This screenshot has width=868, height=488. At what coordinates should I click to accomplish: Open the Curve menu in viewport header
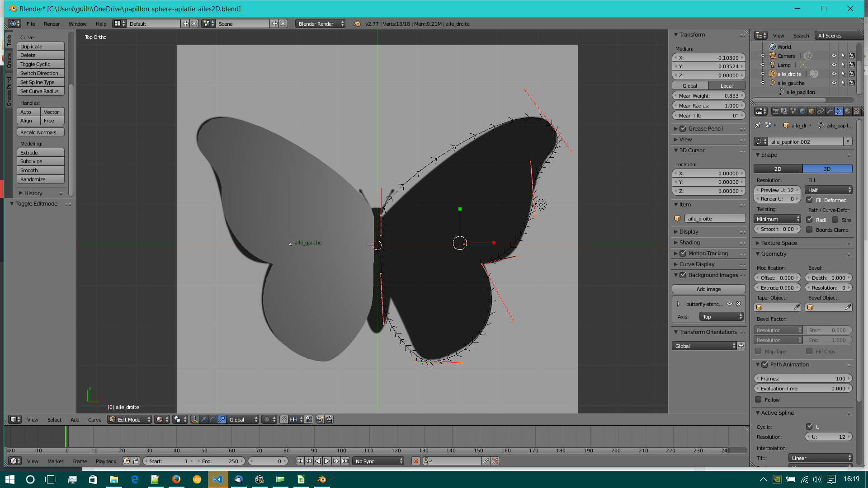click(94, 420)
